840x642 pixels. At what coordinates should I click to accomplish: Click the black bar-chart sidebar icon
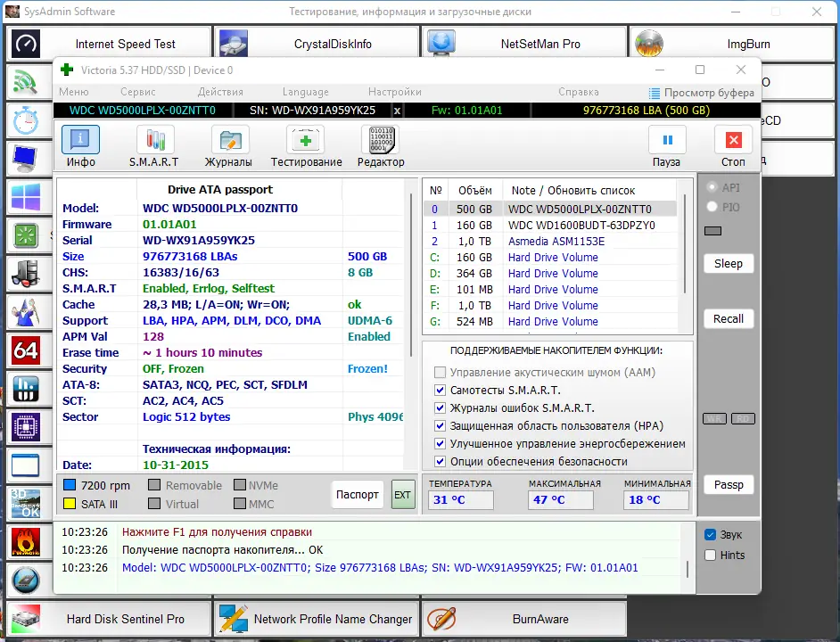25,389
